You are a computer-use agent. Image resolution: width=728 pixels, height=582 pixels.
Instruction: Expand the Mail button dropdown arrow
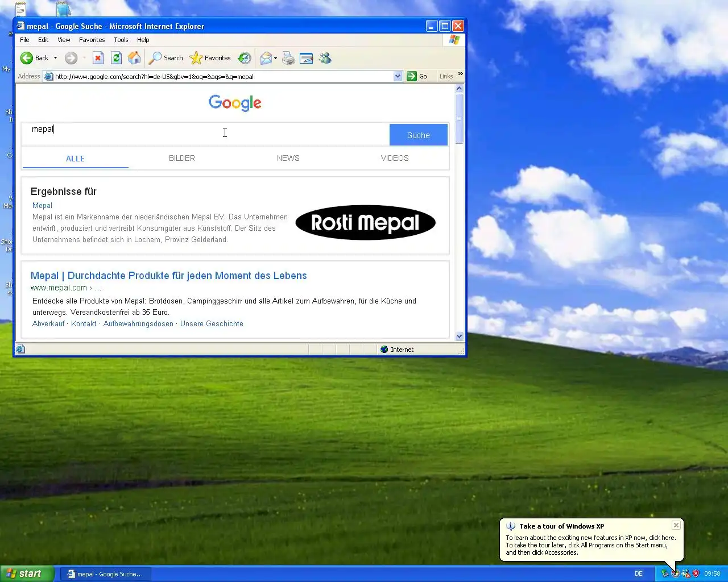(275, 58)
